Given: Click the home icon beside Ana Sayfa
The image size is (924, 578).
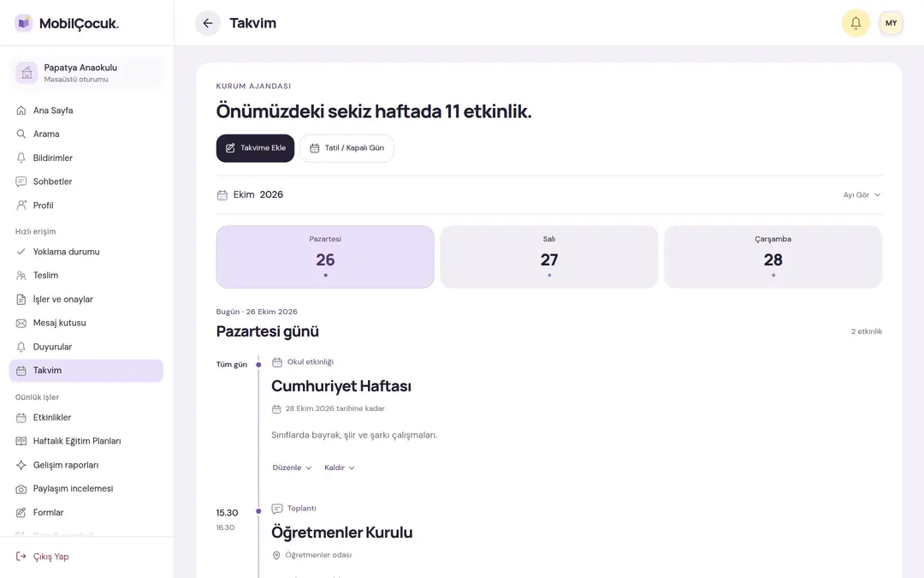Looking at the screenshot, I should [x=21, y=110].
